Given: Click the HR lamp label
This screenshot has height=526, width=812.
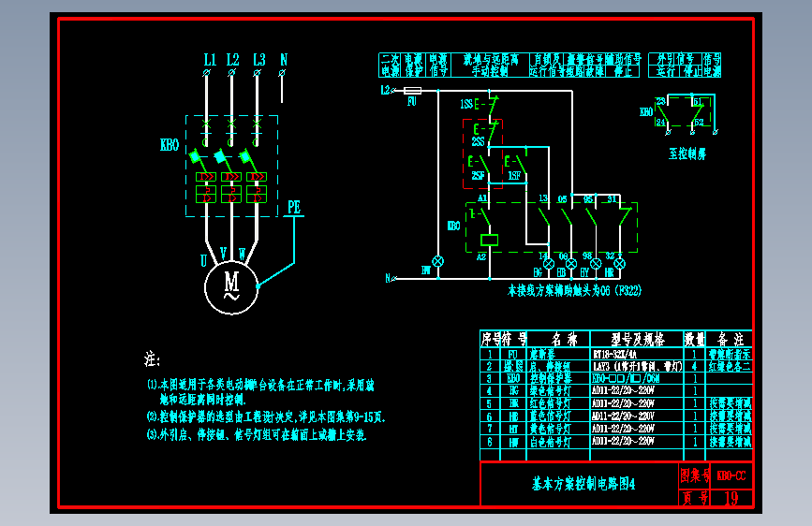Looking at the screenshot, I should tap(609, 272).
